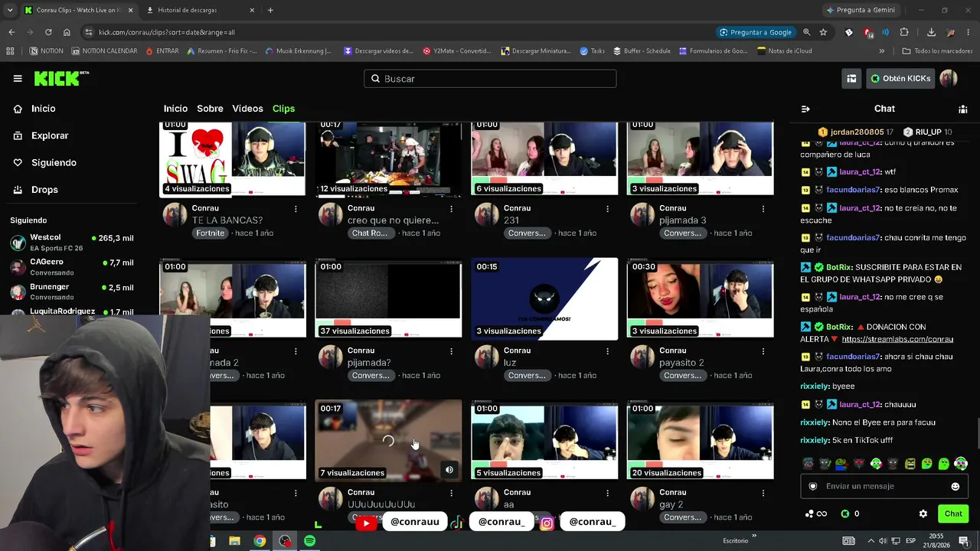Switch to the Sobre channel tab

click(210, 109)
